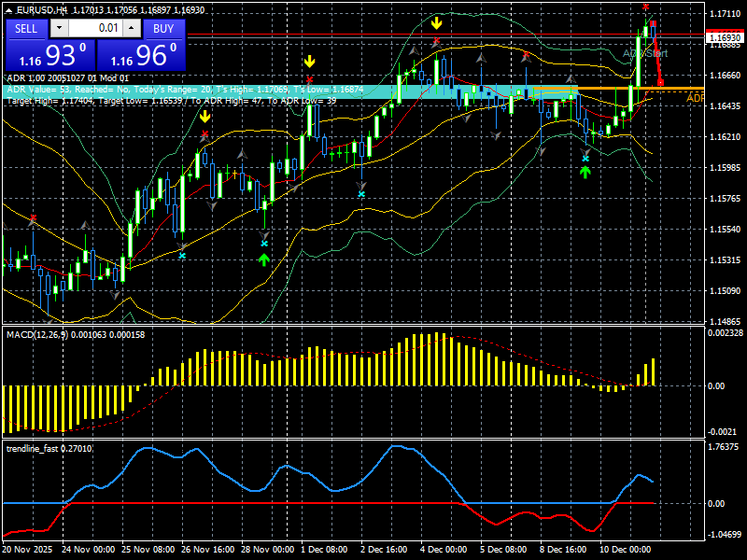The width and height of the screenshot is (747, 560).
Task: Collapse one-click trading panel via the title triangle
Action: click(x=10, y=10)
